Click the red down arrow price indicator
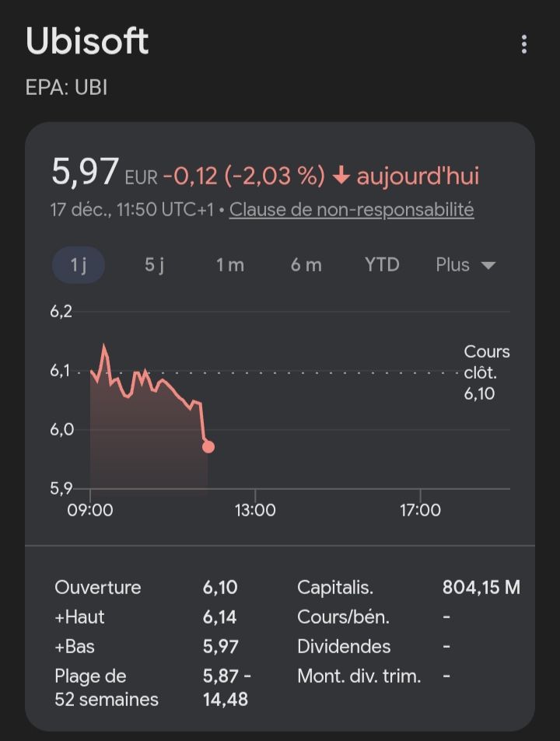 tap(341, 176)
